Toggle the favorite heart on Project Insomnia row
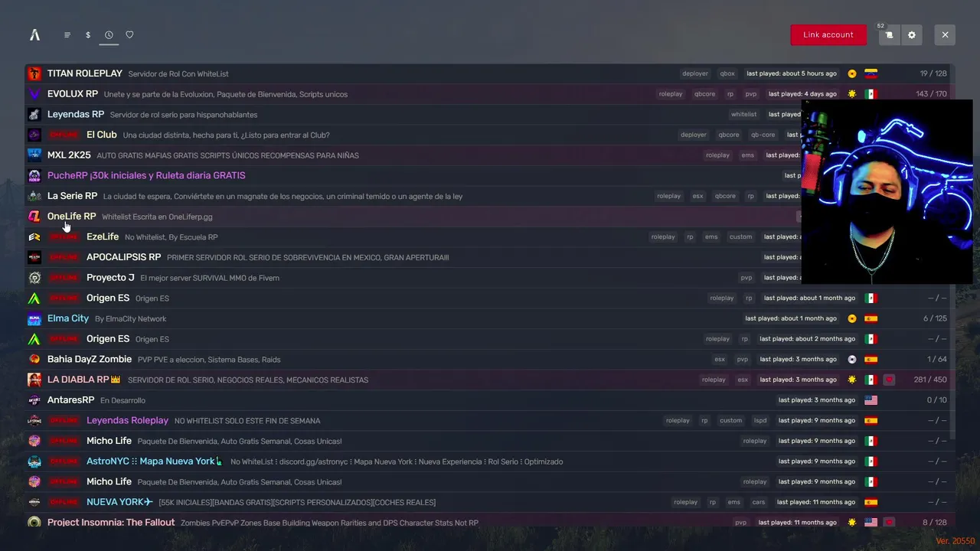Viewport: 980px width, 551px height. pos(889,522)
